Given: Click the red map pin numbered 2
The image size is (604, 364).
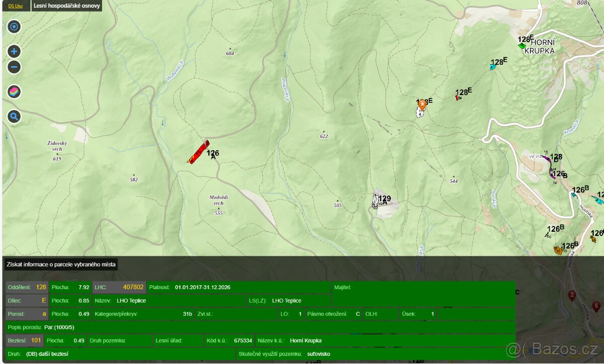Looking at the screenshot, I should click(571, 295).
